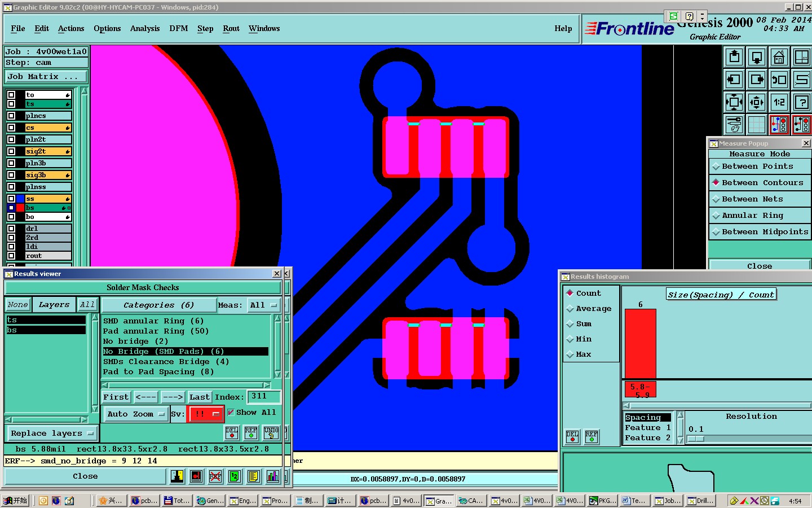
Task: Click the DEL icon in Results viewer
Action: 232,433
